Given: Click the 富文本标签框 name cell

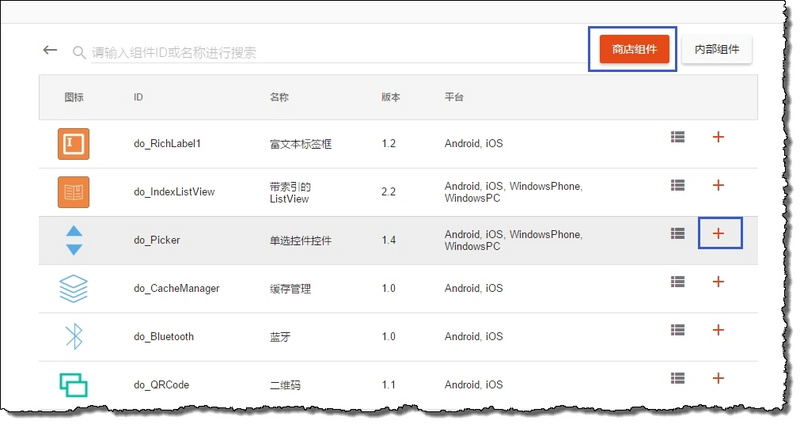Looking at the screenshot, I should pyautogui.click(x=301, y=144).
